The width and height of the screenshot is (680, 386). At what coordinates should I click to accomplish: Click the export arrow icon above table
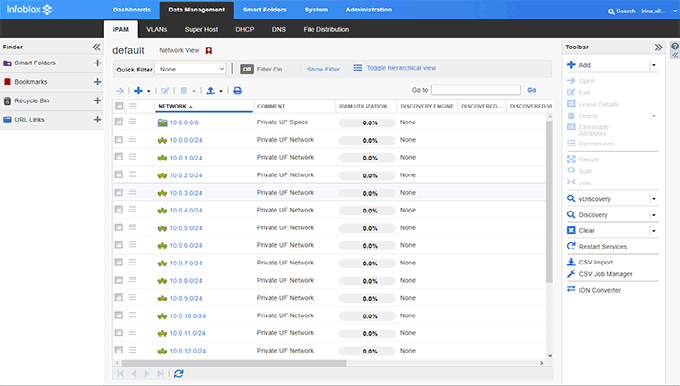[x=210, y=91]
